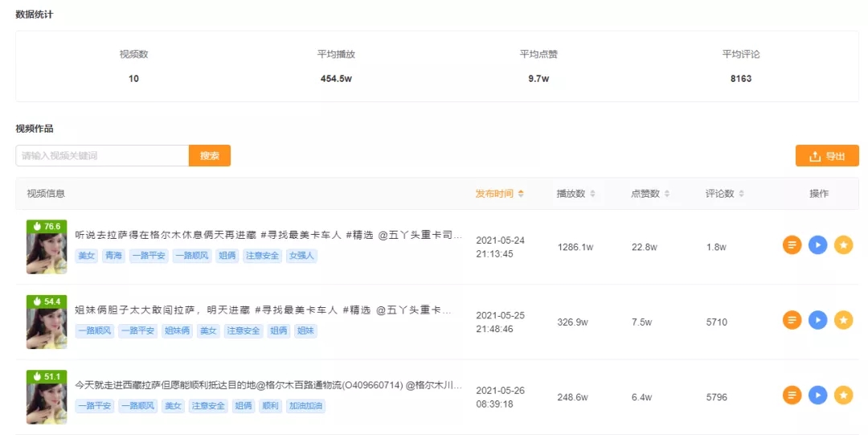Click the 顺利 tag
The width and height of the screenshot is (868, 435).
tap(270, 405)
